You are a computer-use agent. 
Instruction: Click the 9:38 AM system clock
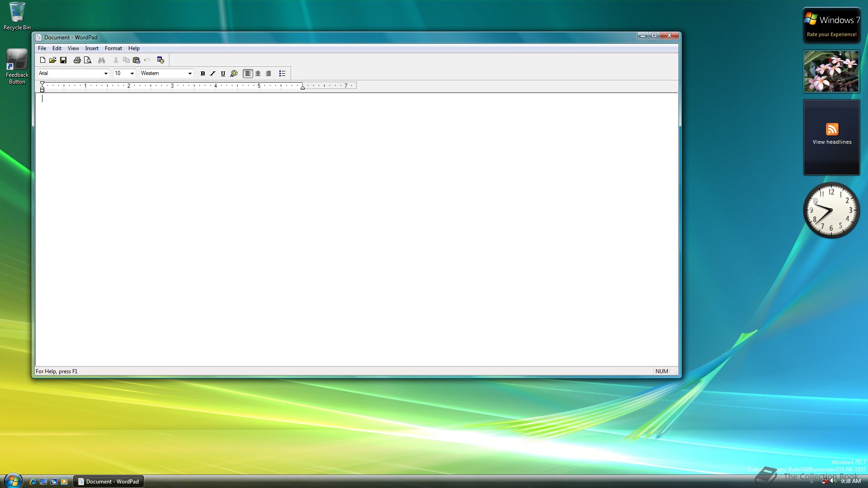pos(850,481)
